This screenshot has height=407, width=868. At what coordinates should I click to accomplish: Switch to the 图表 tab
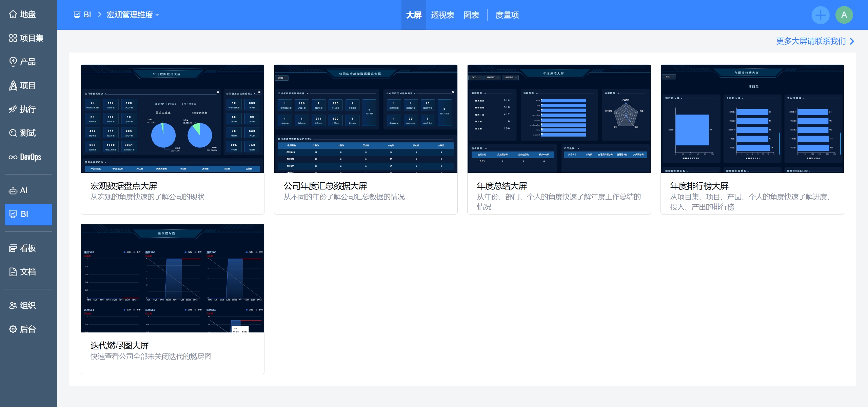pyautogui.click(x=471, y=15)
